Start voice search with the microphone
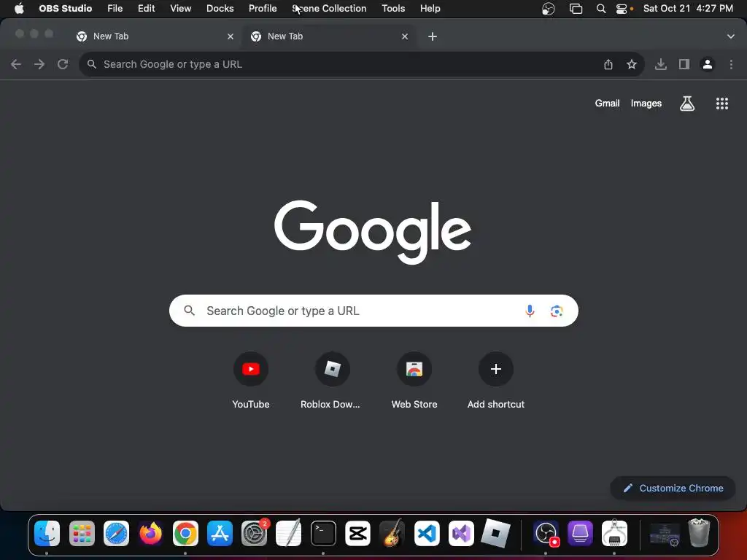 coord(530,311)
